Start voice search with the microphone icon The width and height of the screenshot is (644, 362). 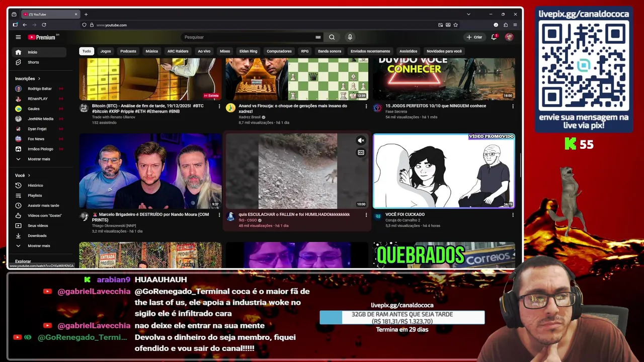point(350,37)
